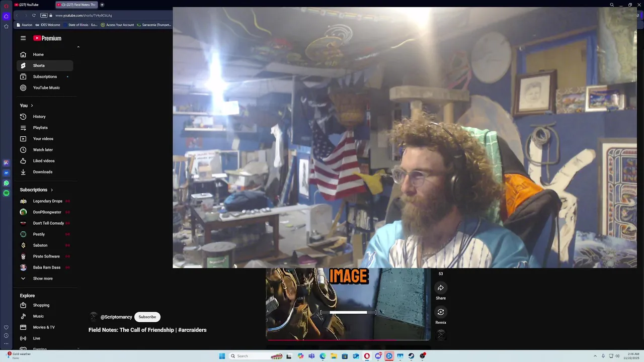Open Shopping under Explore
The width and height of the screenshot is (644, 362).
pos(45,305)
